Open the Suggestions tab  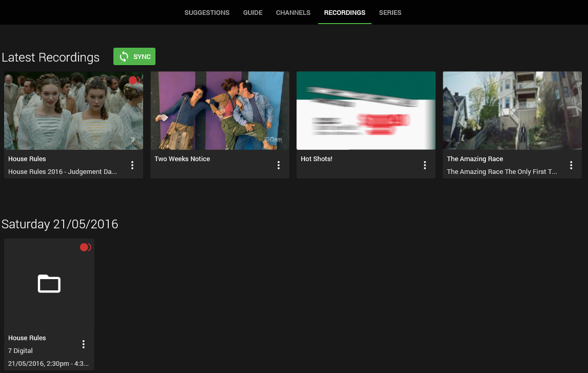click(x=207, y=12)
